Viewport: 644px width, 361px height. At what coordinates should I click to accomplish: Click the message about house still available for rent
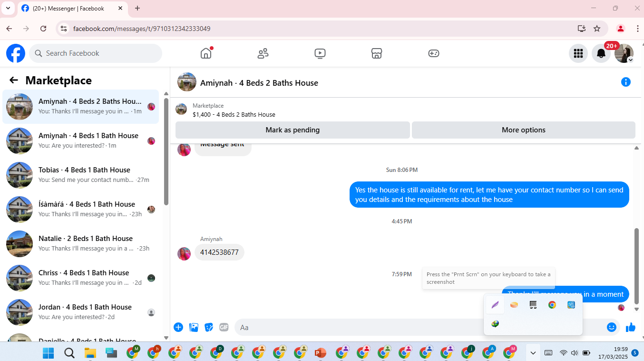coord(489,195)
